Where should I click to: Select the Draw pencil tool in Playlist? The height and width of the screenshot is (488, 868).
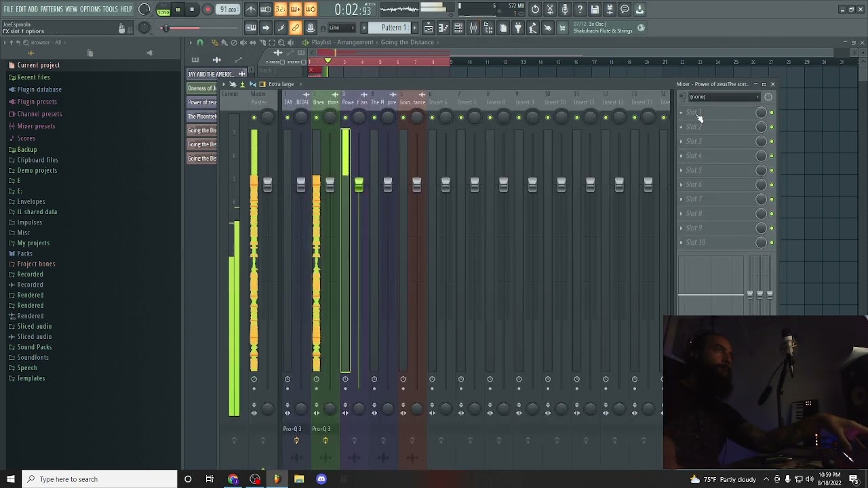pos(215,43)
